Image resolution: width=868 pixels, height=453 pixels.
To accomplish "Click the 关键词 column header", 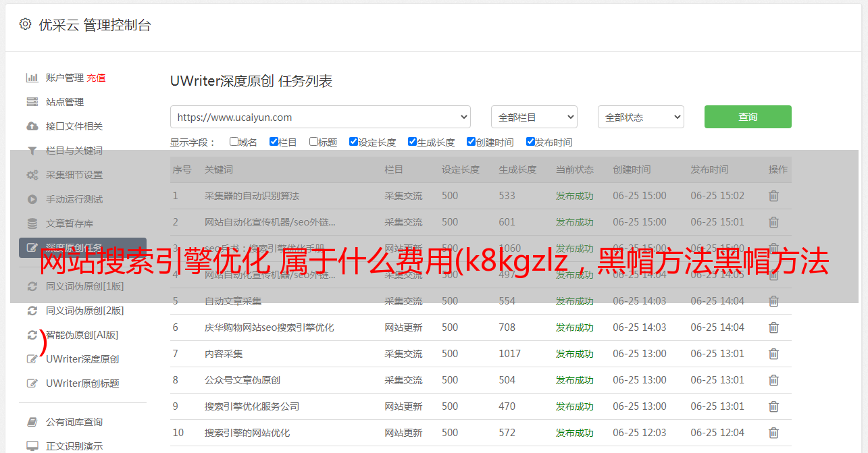I will 219,169.
